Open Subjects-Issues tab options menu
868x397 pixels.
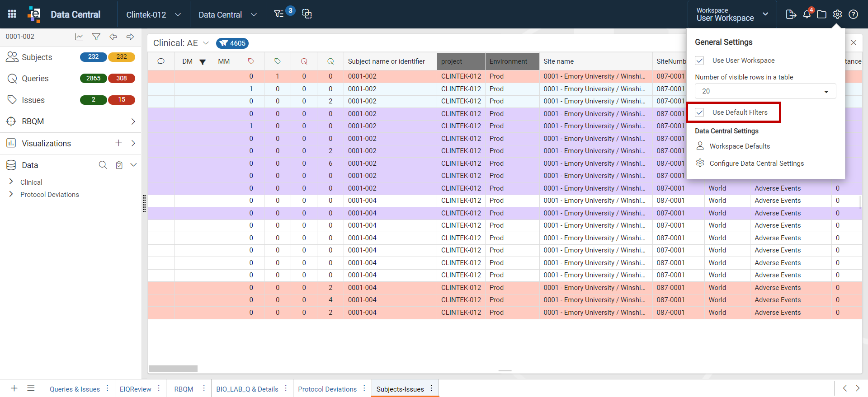[432, 388]
